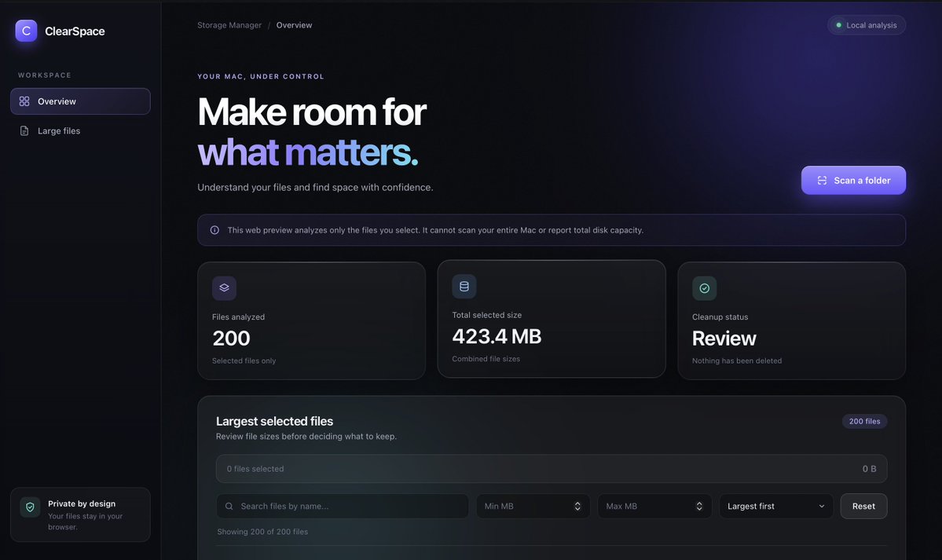Click the Min MB stepper arrows
Image resolution: width=942 pixels, height=560 pixels.
[x=577, y=506]
